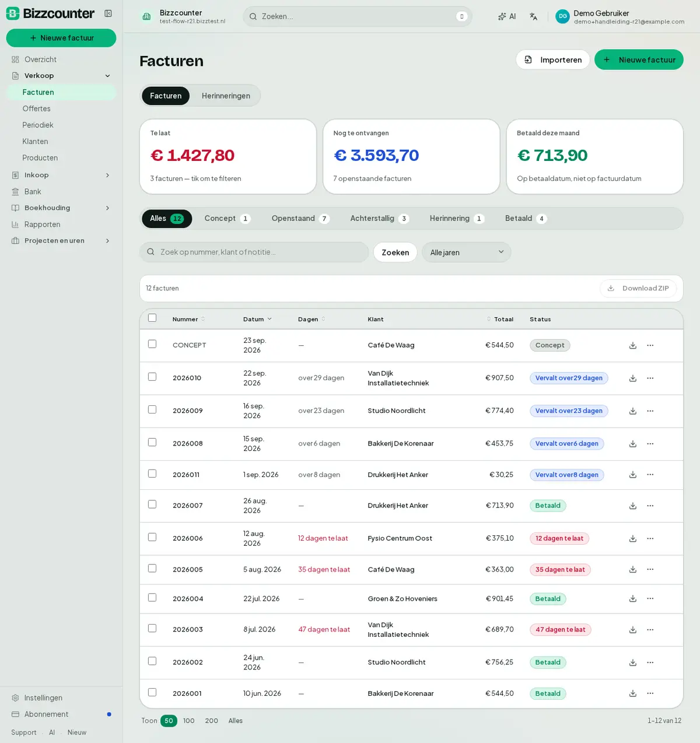Tick the checkbox for the CONCEPT invoice
Viewport: 700px width, 743px height.
point(152,344)
